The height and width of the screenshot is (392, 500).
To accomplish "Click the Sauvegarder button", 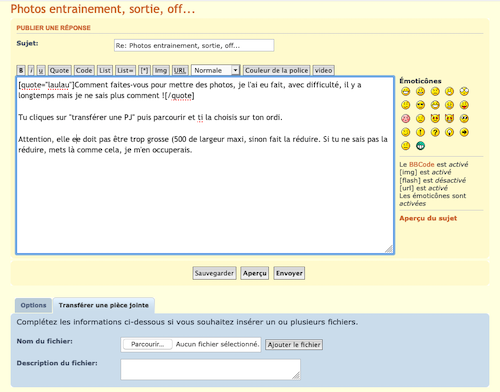I will coord(214,273).
